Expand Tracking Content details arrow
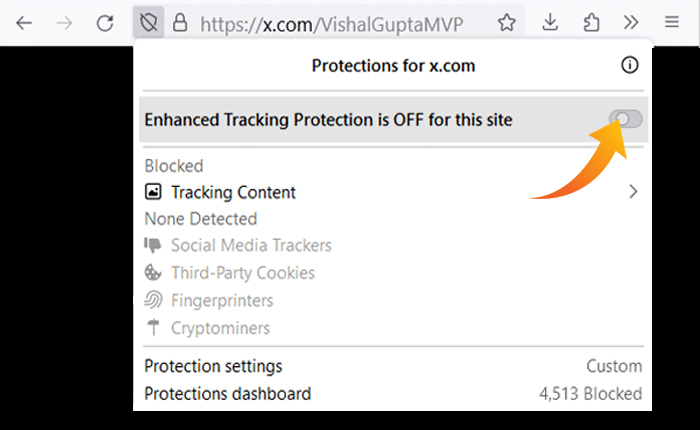The image size is (700, 430). point(632,192)
